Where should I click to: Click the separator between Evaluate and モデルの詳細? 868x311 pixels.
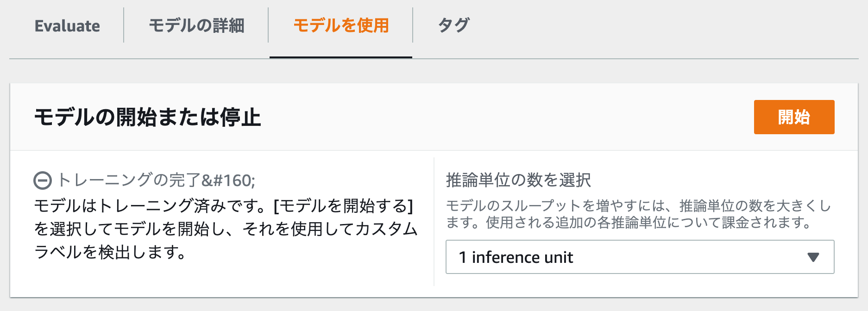click(x=124, y=25)
